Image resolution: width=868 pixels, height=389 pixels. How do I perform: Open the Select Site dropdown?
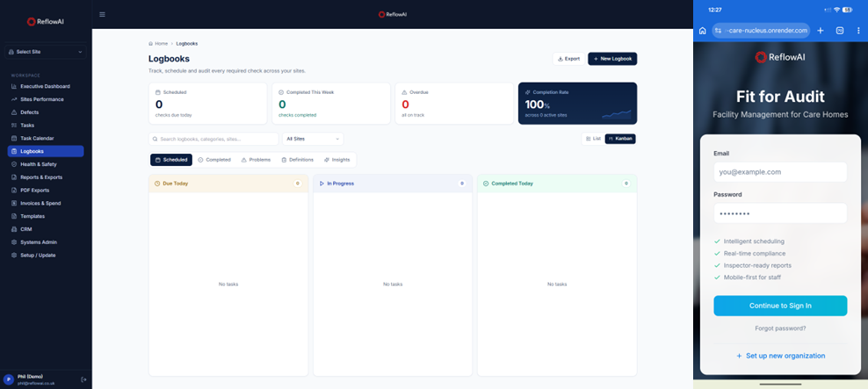pyautogui.click(x=46, y=52)
